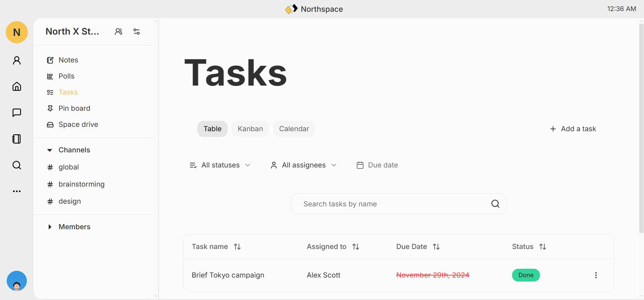
Task: Open the All statuses filter dropdown
Action: 220,165
